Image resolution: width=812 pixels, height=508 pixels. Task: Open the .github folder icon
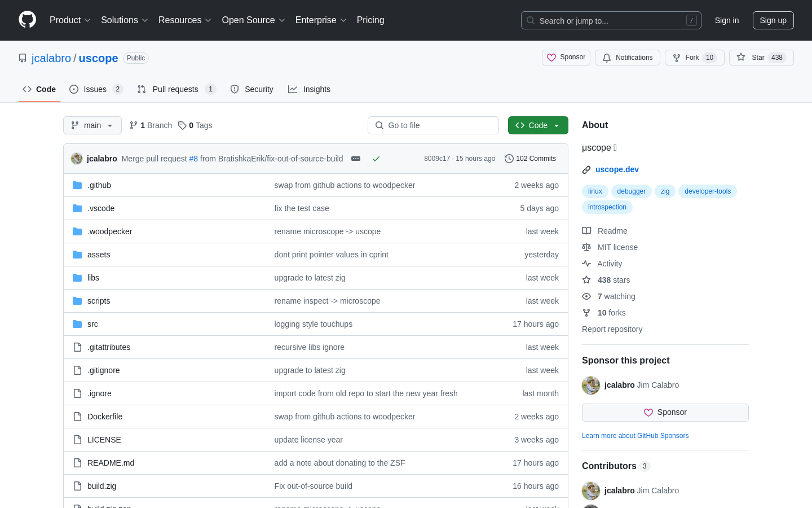(x=77, y=185)
